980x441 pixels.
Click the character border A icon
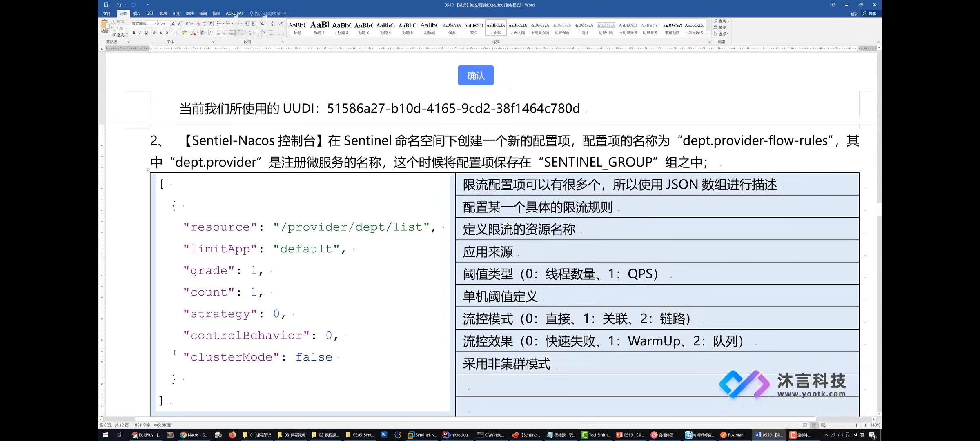pos(211,24)
